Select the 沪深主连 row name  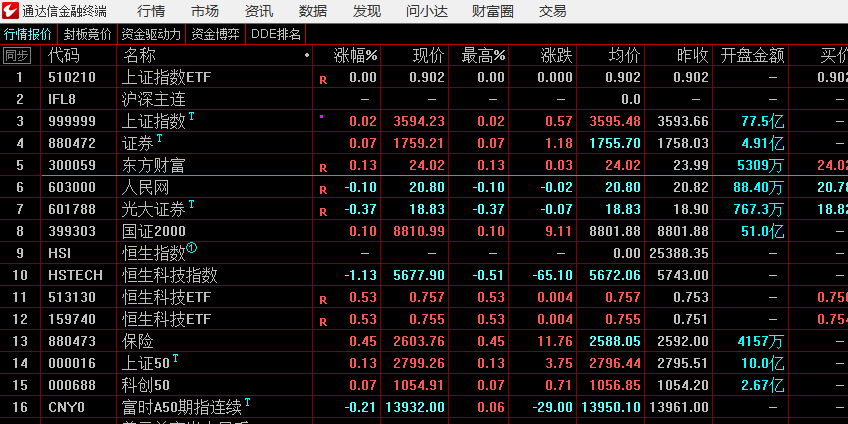(154, 100)
